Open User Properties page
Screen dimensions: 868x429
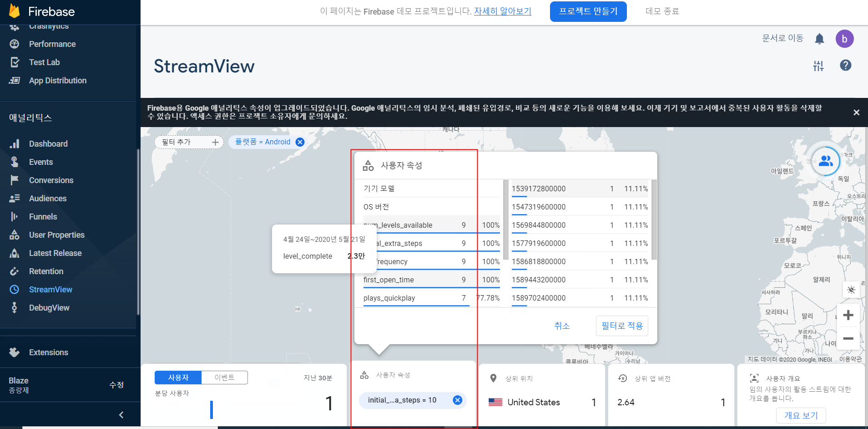[57, 235]
